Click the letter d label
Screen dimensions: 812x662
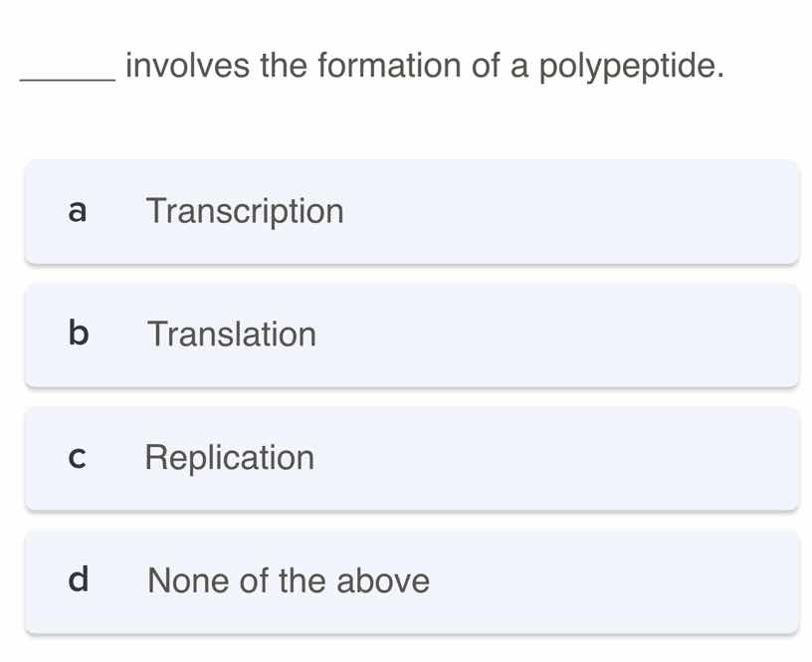(78, 581)
